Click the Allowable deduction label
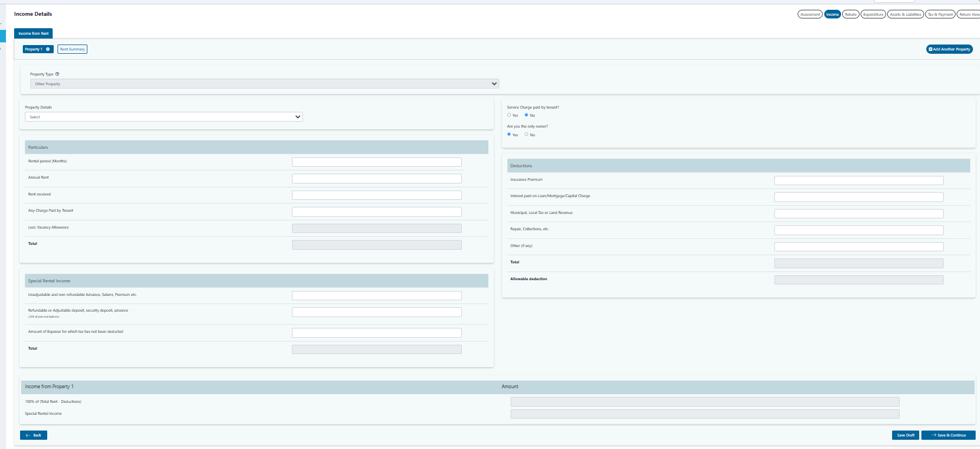The width and height of the screenshot is (980, 449). click(529, 279)
